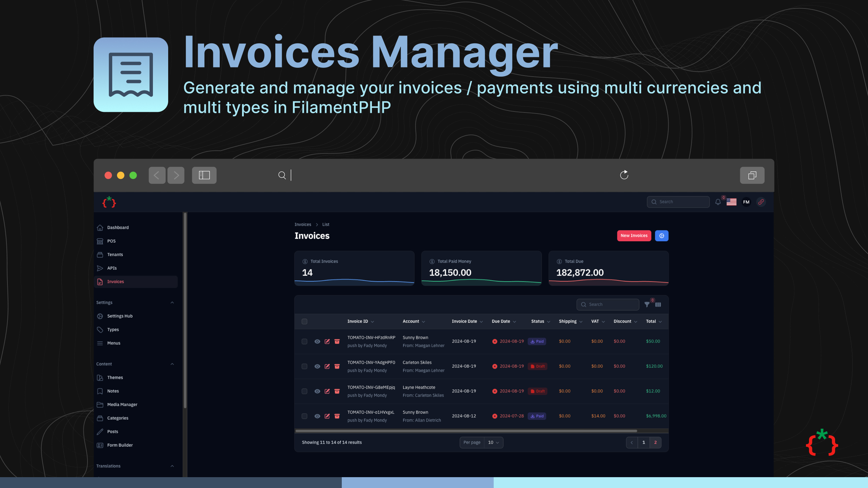The image size is (868, 488).
Task: Tick the checkbox for Sunny Brown's $6,998 invoice
Action: tap(304, 416)
